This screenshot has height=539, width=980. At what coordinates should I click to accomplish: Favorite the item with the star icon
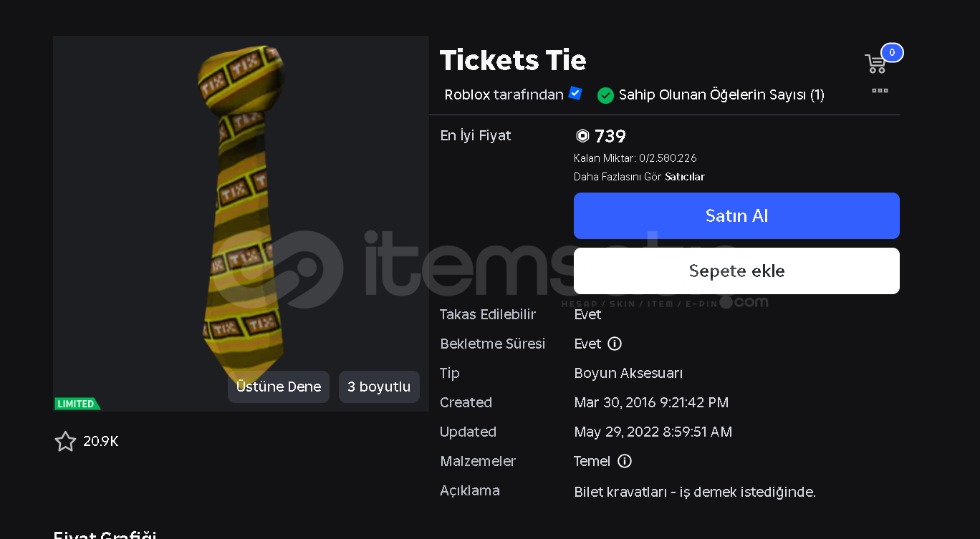[65, 441]
